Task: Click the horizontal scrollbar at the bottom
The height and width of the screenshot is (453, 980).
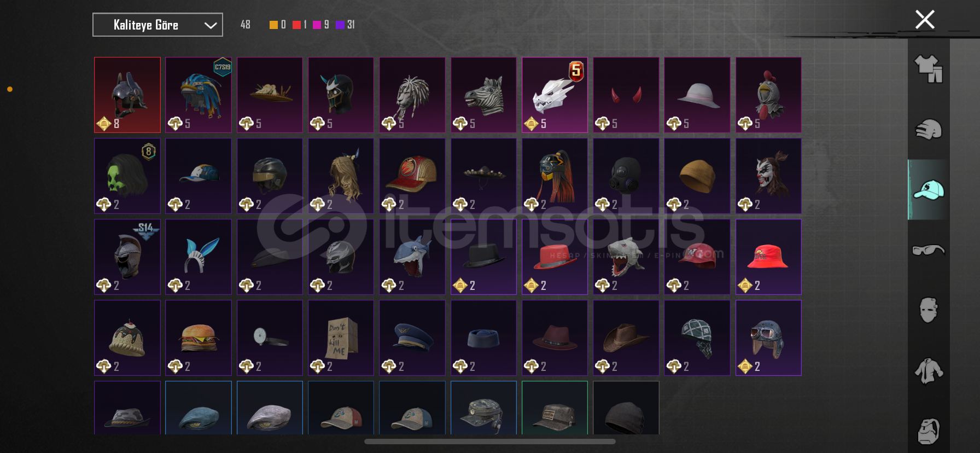Action: pos(490,442)
